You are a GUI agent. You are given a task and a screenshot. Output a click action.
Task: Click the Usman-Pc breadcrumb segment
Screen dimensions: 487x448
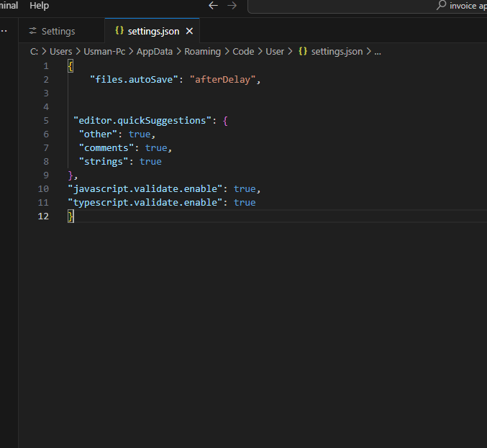point(104,52)
